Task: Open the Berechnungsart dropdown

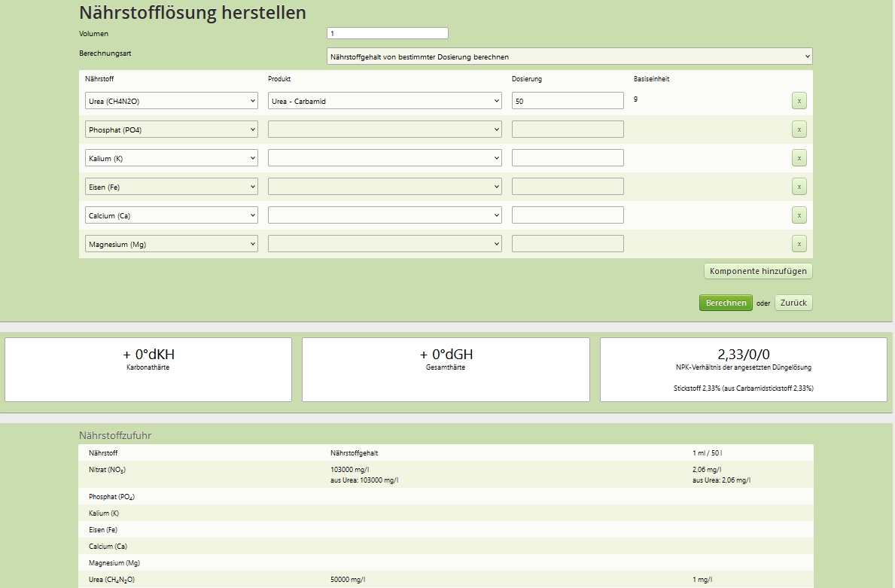Action: (570, 56)
